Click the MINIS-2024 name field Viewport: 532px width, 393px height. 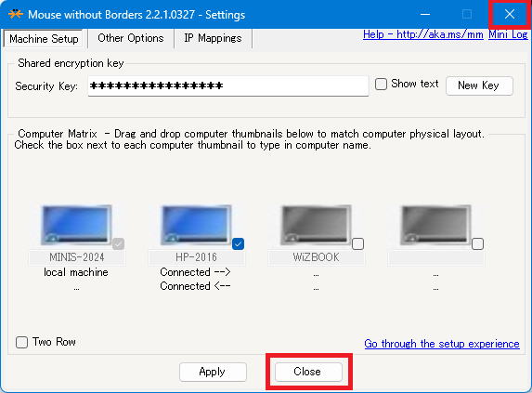point(77,257)
